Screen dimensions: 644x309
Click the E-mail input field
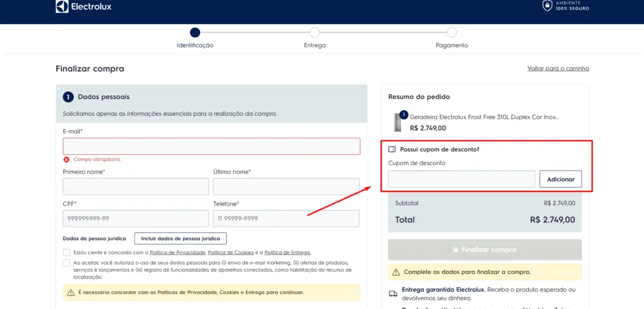point(211,146)
